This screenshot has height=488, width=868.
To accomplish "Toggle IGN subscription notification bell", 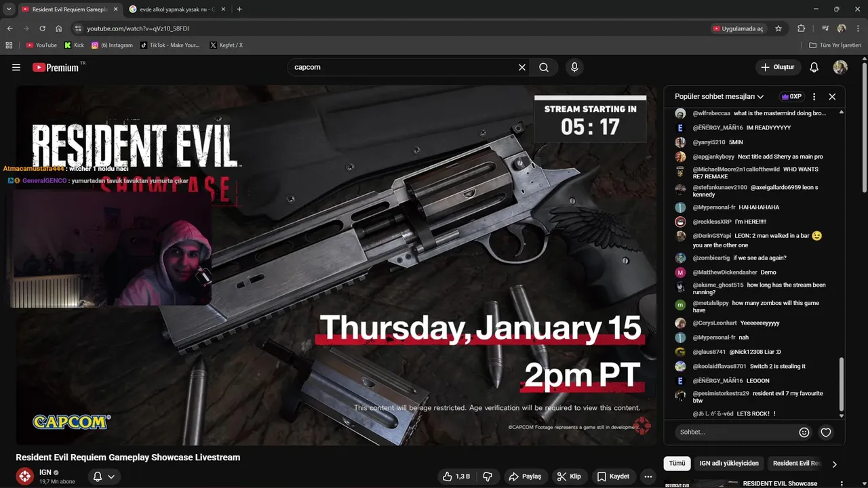I will [x=104, y=476].
